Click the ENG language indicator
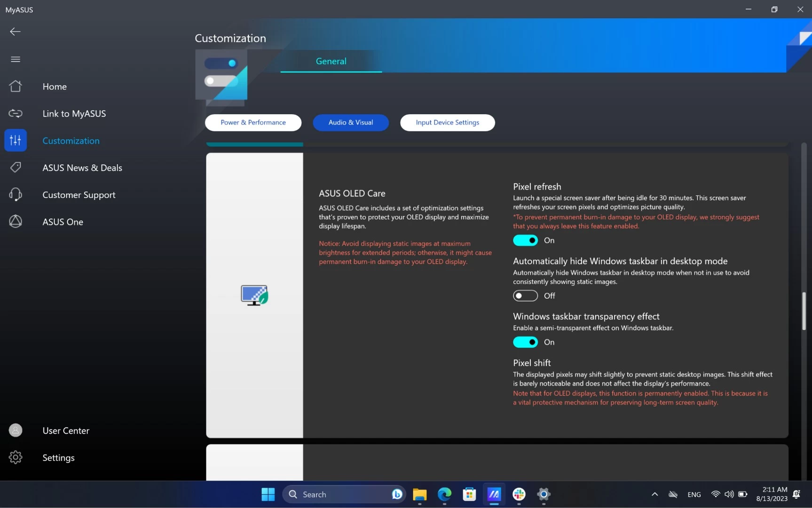 point(694,494)
